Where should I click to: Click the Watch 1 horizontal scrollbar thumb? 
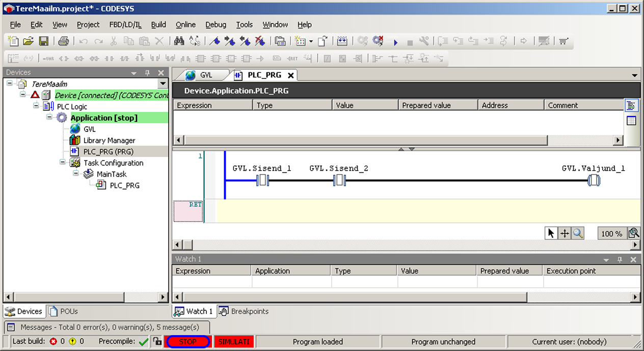355,297
